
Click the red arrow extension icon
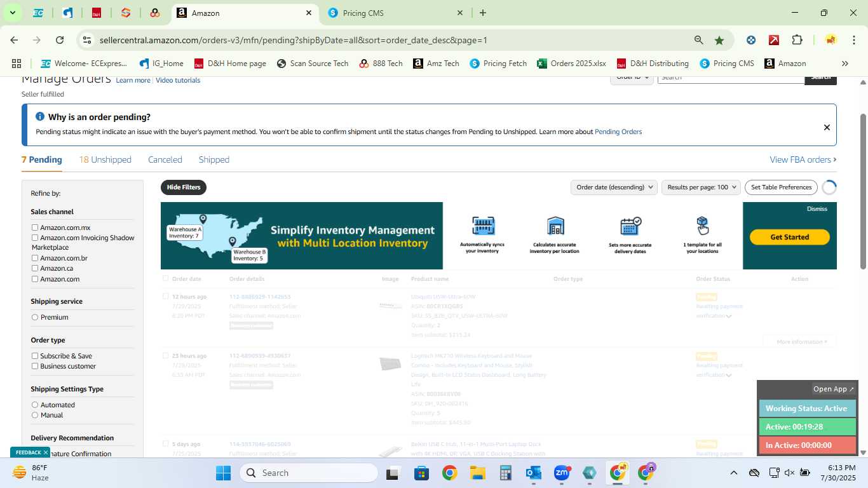click(774, 40)
